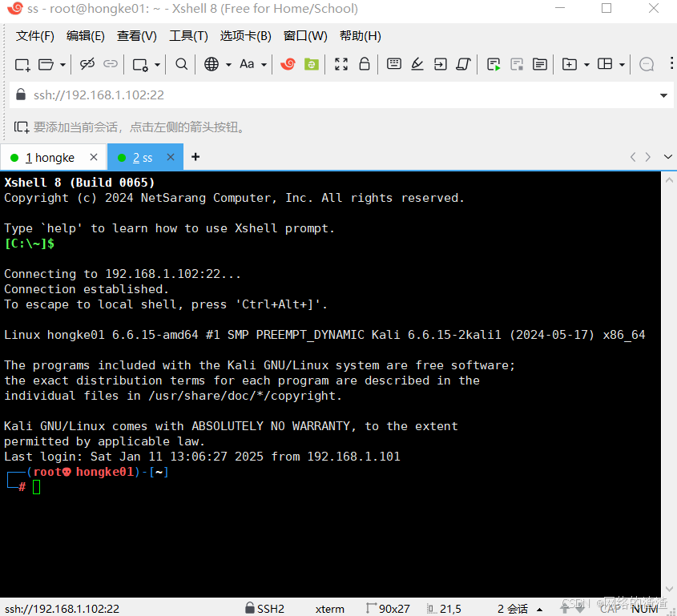Click the file transfer arrow icon

point(441,64)
